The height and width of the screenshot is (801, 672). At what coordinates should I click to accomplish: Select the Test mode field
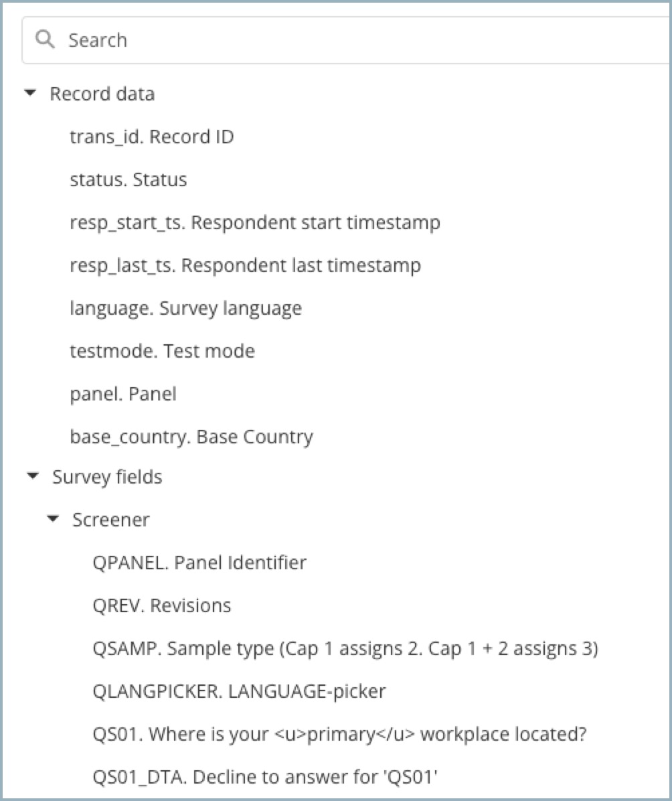161,351
